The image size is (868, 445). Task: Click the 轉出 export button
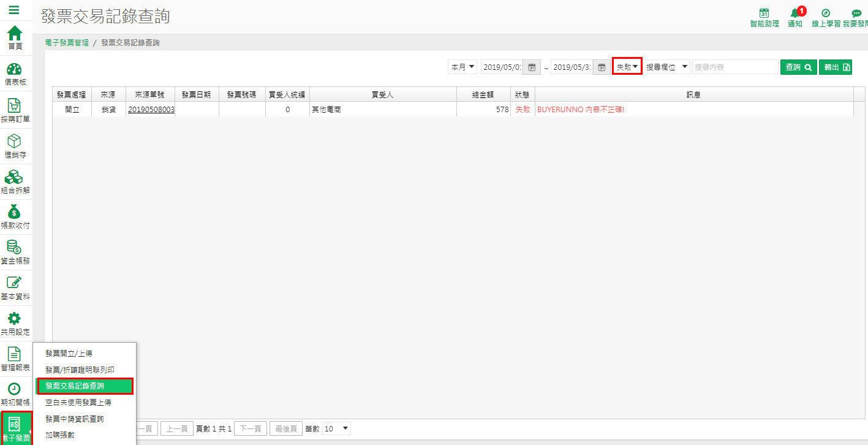coord(836,67)
